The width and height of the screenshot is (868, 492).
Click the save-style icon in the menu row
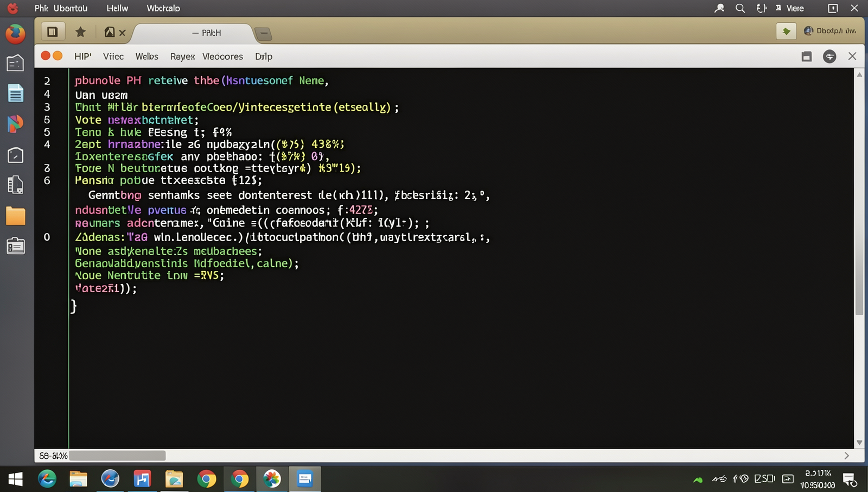tap(807, 56)
